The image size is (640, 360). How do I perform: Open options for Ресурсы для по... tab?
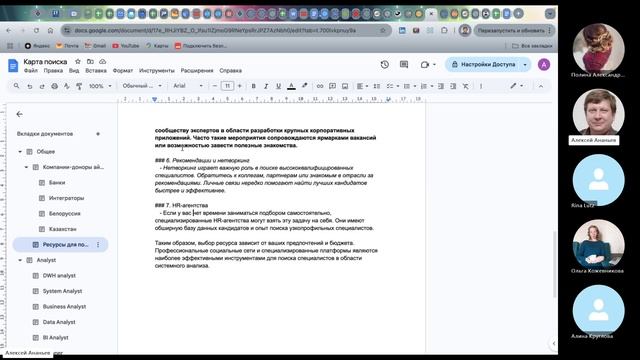tap(98, 244)
